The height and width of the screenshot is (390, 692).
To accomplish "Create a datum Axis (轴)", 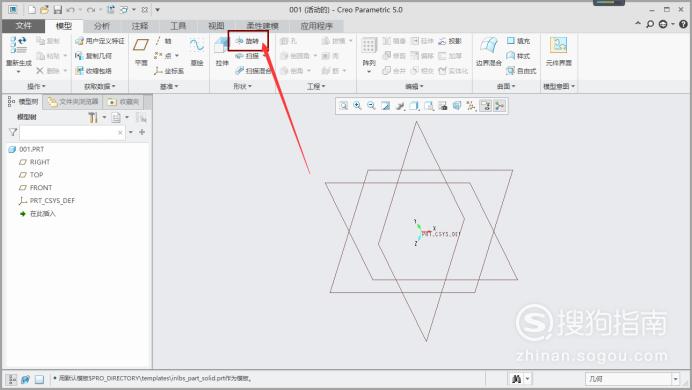I will pyautogui.click(x=163, y=41).
